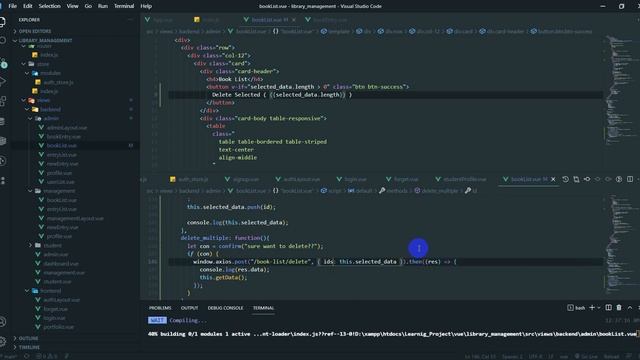Click the open changes icon in bottom editor toolbar
640x360 pixels.
[576, 179]
